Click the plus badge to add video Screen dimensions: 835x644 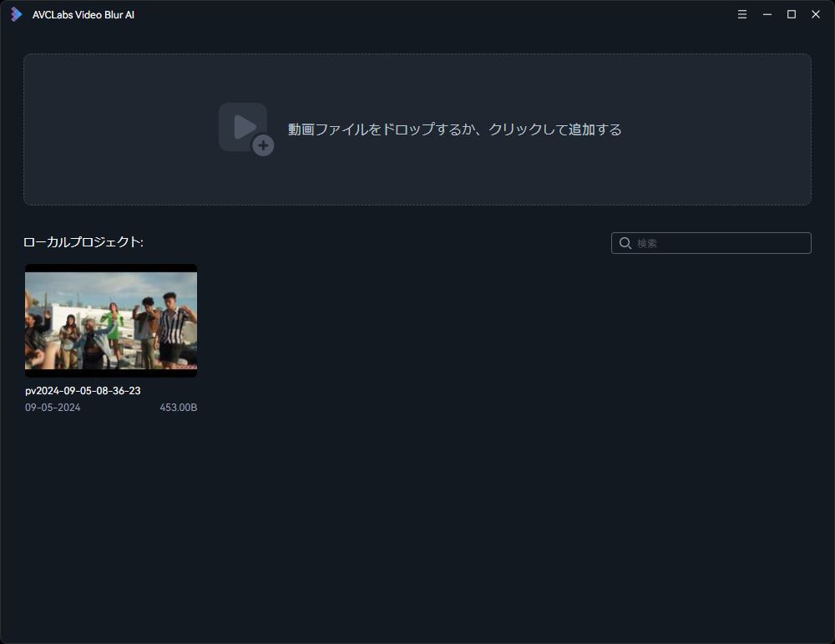pyautogui.click(x=263, y=145)
